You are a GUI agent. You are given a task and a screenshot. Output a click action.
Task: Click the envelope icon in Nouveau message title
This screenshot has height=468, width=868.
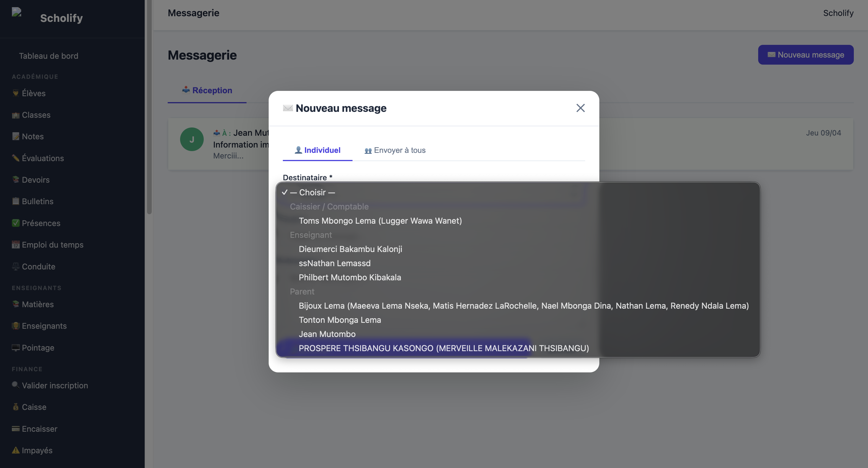tap(288, 108)
